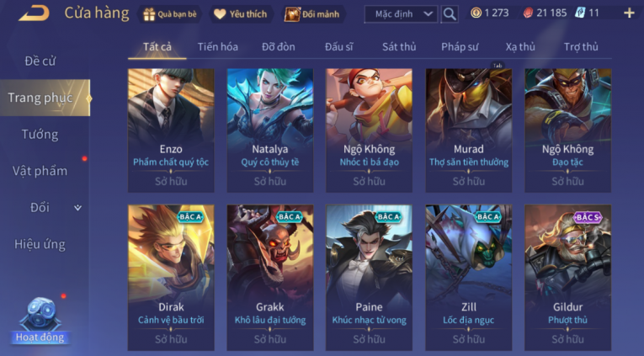Select Vật phẩm in the sidebar
The height and width of the screenshot is (356, 644).
click(x=40, y=171)
